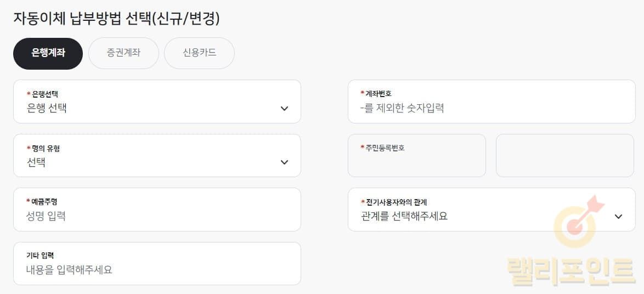Viewport: 644px width, 294px height.
Task: Focus the 계좌번호 number input field
Action: (491, 108)
